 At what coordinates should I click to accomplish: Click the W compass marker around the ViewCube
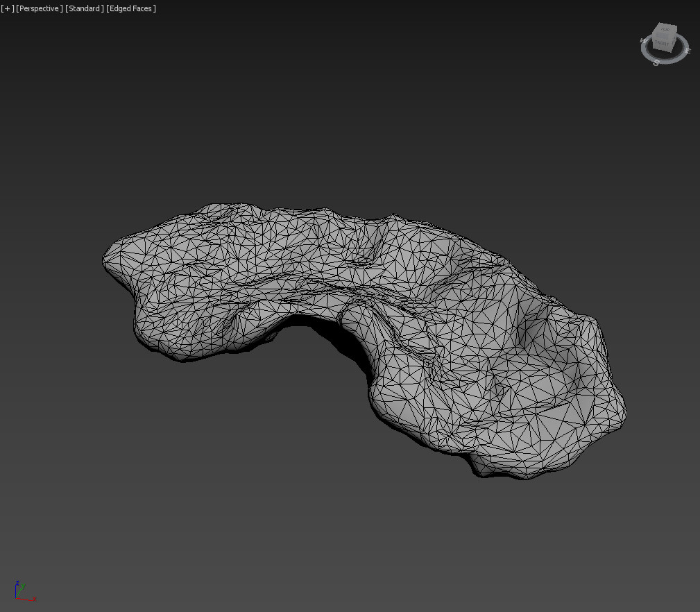[643, 41]
